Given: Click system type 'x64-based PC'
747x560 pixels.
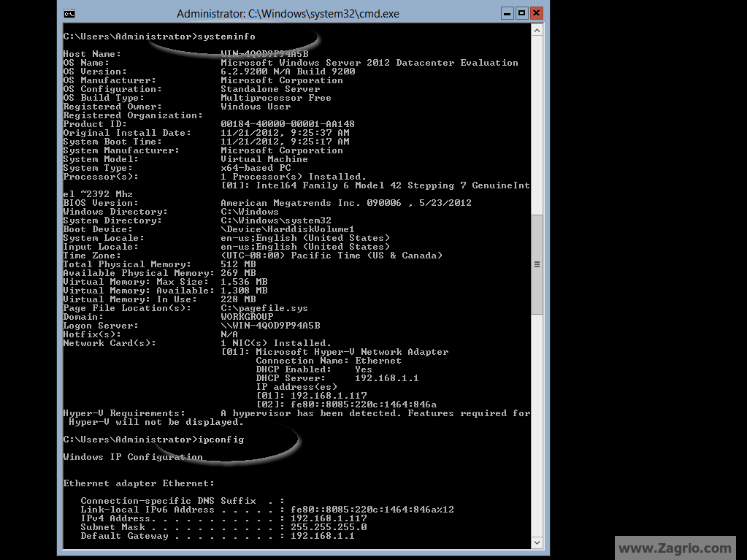Looking at the screenshot, I should [256, 168].
